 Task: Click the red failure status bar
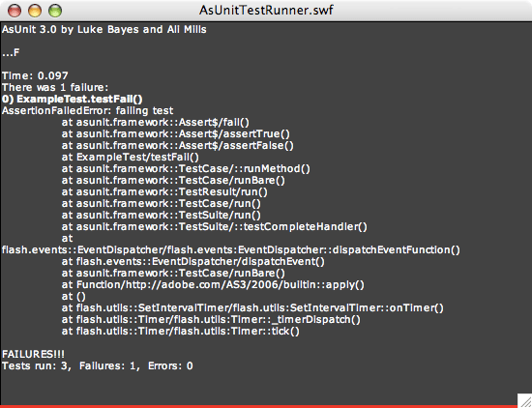click(x=266, y=406)
